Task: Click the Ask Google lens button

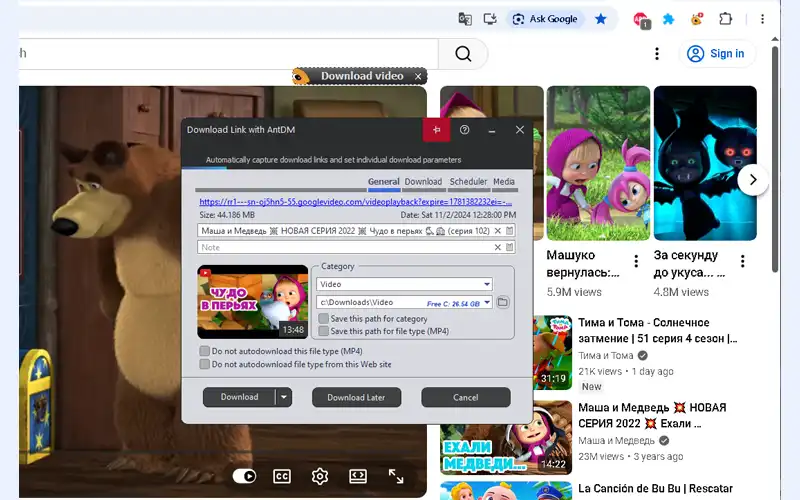Action: [545, 19]
